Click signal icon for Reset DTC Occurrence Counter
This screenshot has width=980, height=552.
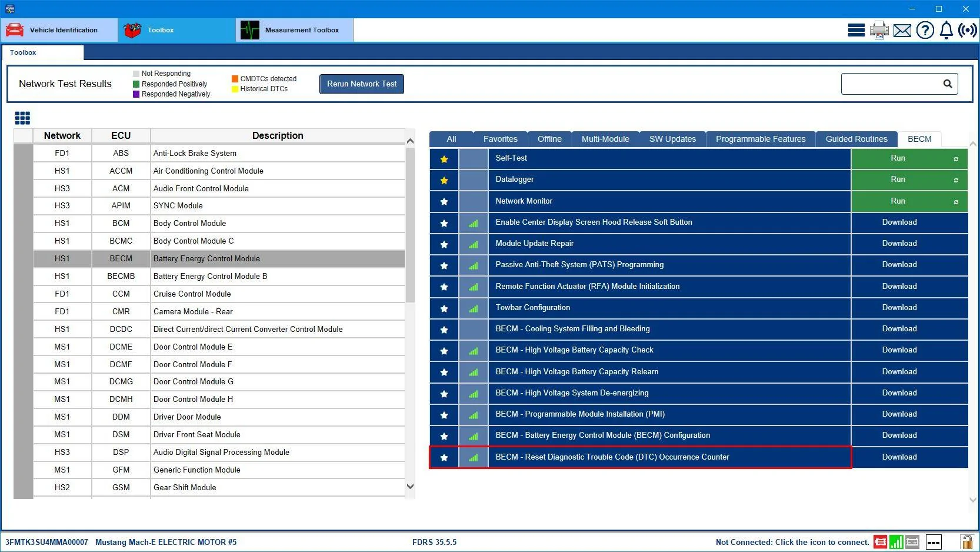point(474,458)
